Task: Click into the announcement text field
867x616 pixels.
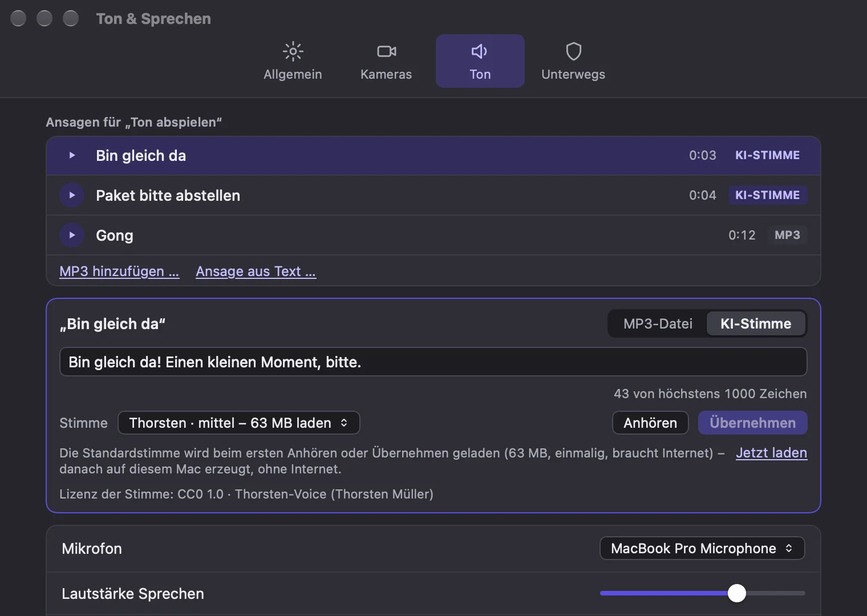Action: coord(433,362)
